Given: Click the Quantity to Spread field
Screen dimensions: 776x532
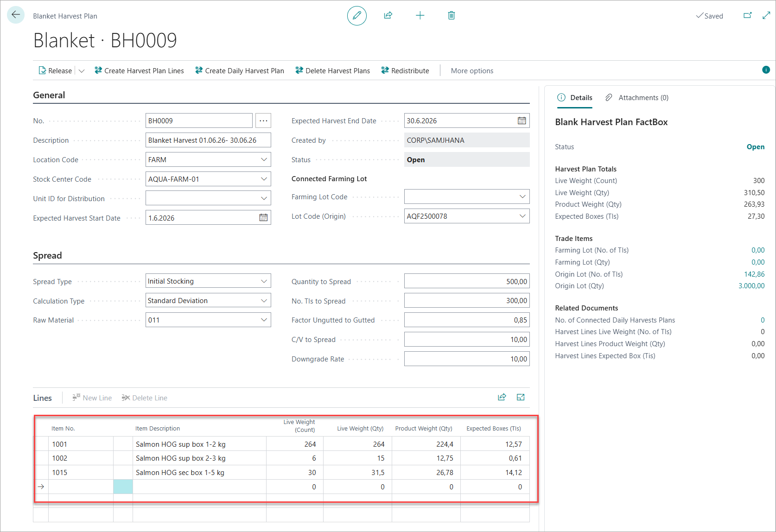Looking at the screenshot, I should point(467,281).
